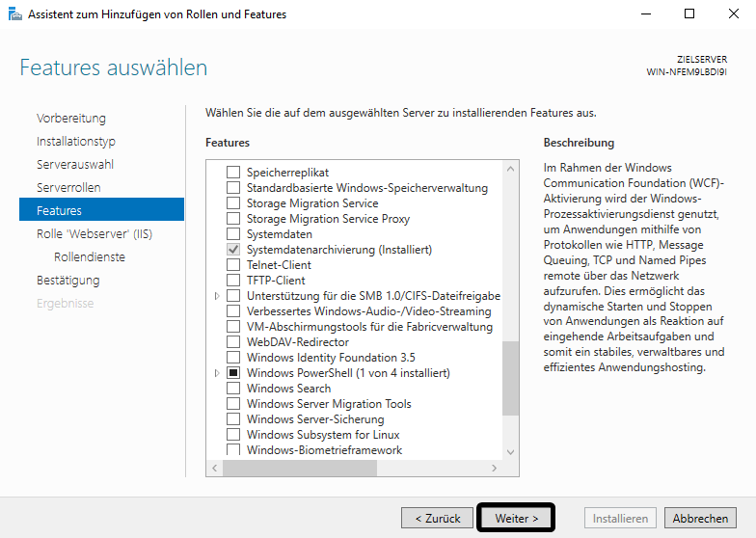This screenshot has height=538, width=756.
Task: Open the Vorbereitung wizard step
Action: (71, 118)
